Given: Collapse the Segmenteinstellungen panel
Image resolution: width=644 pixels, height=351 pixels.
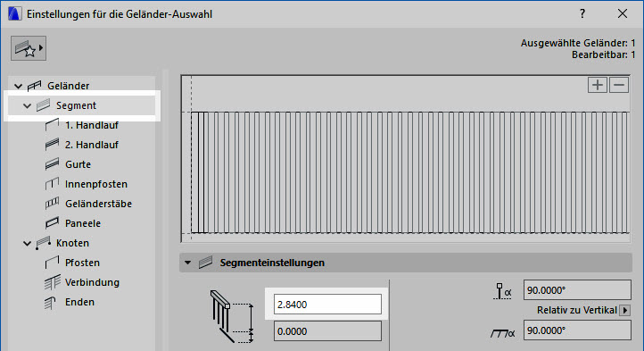Looking at the screenshot, I should [188, 263].
